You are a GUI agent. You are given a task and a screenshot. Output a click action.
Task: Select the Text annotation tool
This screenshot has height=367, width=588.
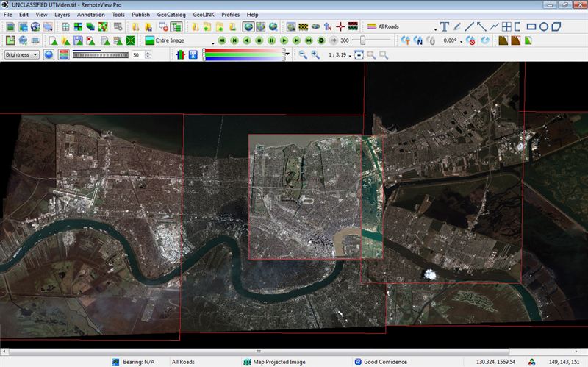point(444,26)
